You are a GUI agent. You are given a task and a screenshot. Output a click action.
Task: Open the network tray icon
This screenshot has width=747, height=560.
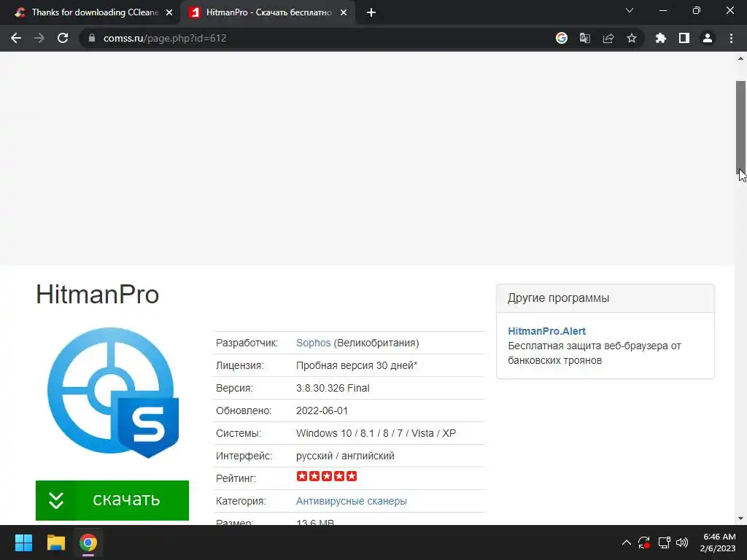tap(664, 542)
